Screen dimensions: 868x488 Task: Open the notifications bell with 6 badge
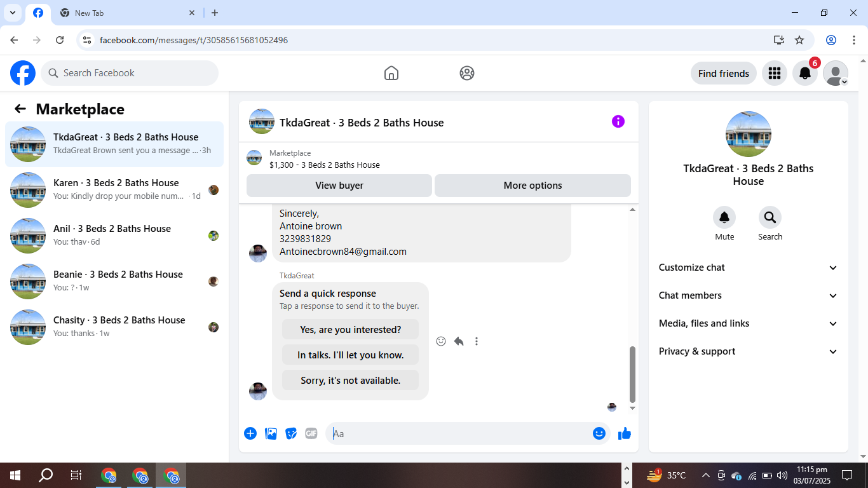(805, 73)
